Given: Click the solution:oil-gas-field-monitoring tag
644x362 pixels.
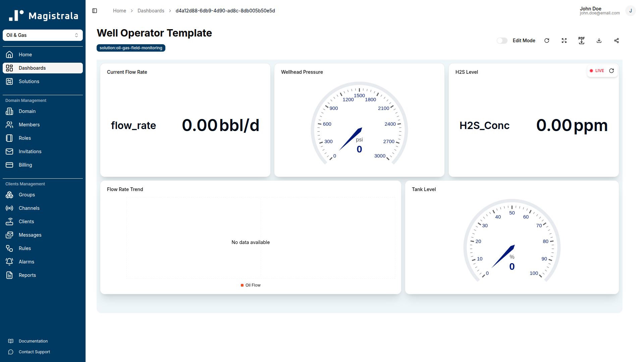Looking at the screenshot, I should coord(131,48).
